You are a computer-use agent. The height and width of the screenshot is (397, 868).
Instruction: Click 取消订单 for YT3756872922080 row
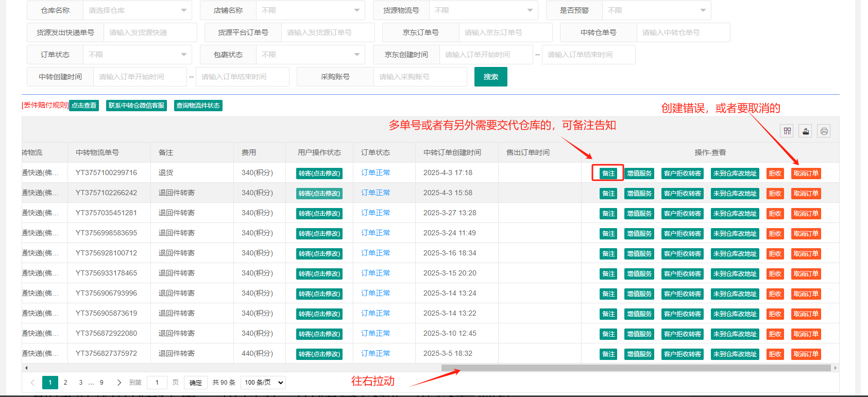pos(806,334)
